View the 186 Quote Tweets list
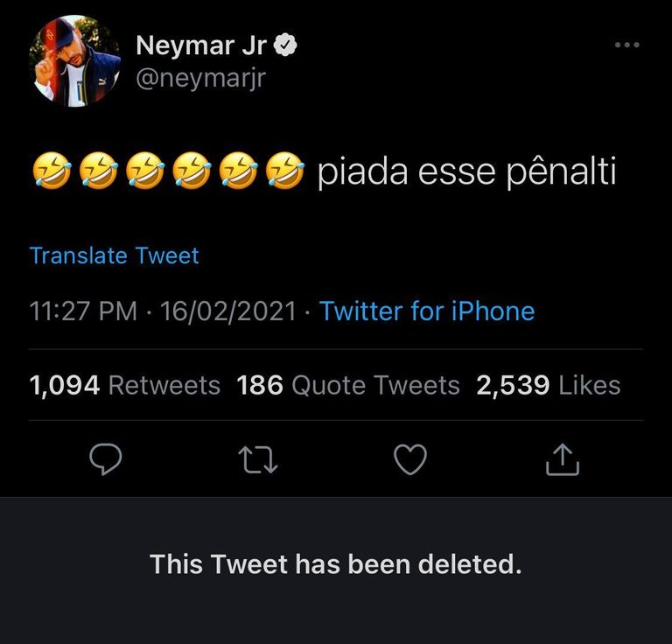 348,385
